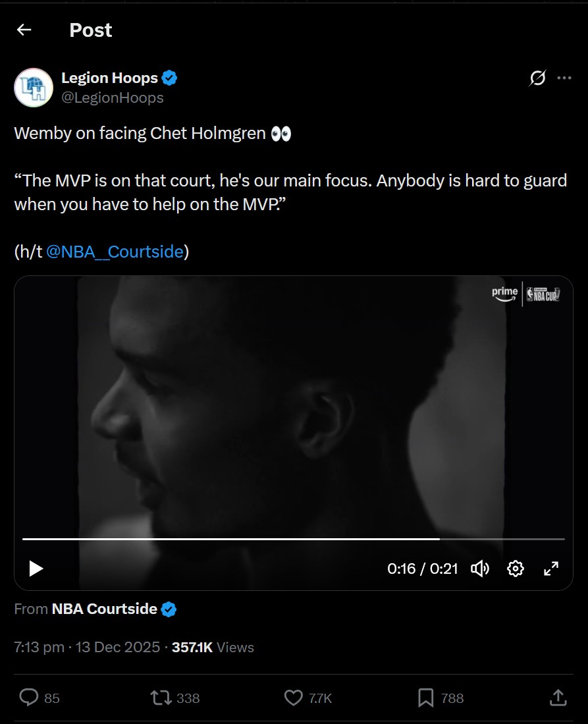588x724 pixels.
Task: Open Legion Hoops profile avatar
Action: click(x=34, y=88)
